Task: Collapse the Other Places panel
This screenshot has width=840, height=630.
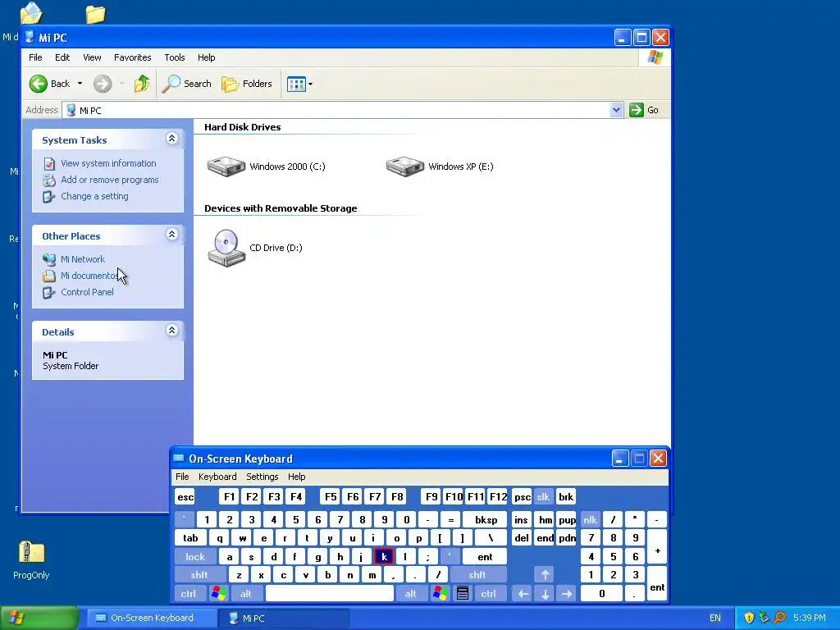Action: click(x=172, y=234)
